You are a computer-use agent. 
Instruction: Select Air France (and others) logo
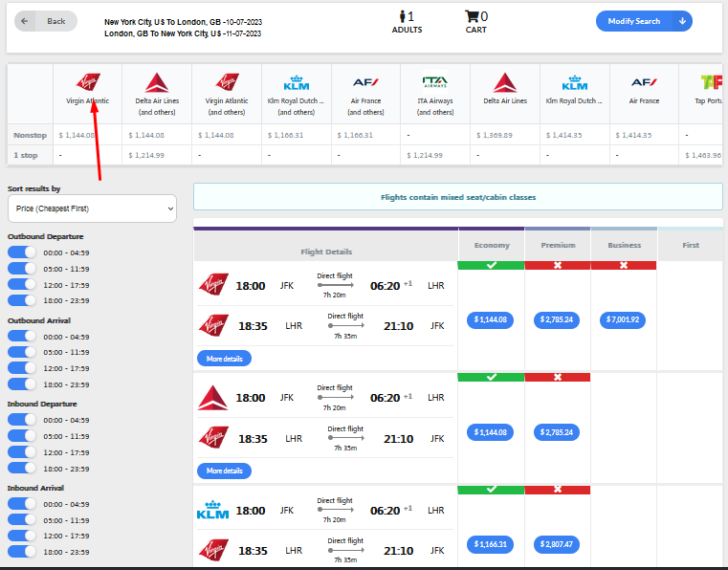pyautogui.click(x=365, y=82)
